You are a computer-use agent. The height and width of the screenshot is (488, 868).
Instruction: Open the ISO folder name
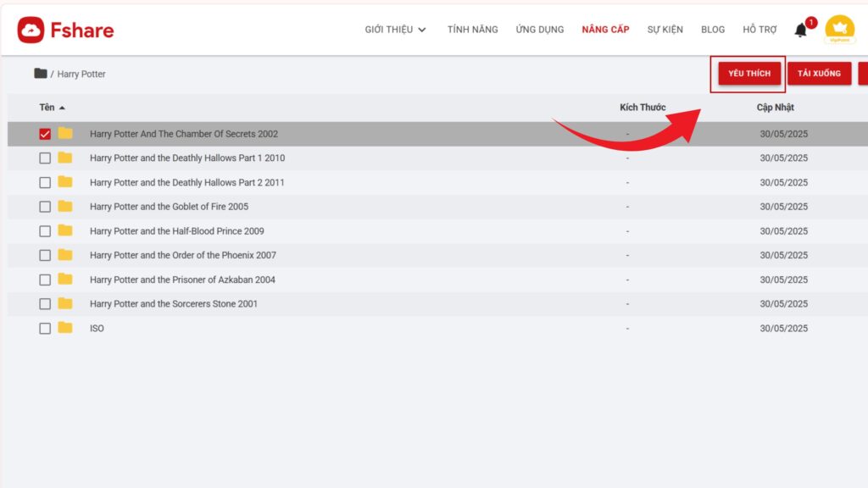[x=97, y=329]
